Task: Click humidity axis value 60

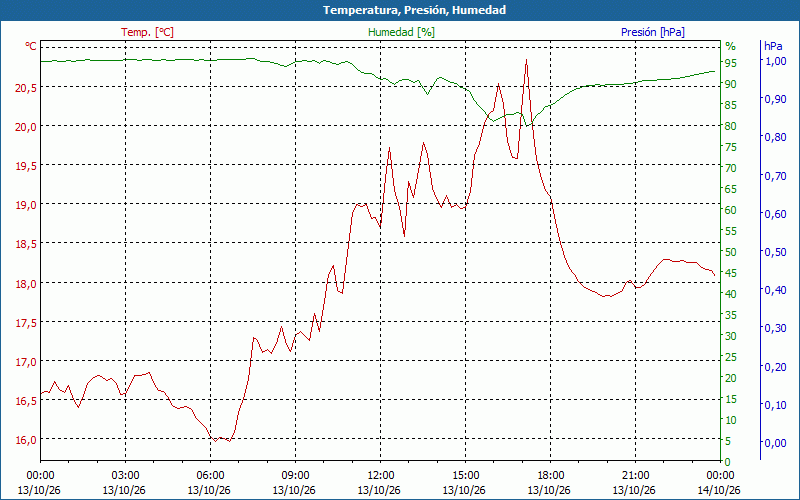Action: pos(731,210)
